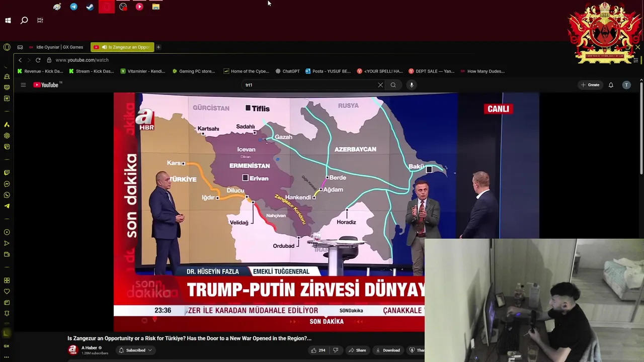The image size is (644, 362).
Task: Open A Haber channel name link
Action: pos(89,348)
